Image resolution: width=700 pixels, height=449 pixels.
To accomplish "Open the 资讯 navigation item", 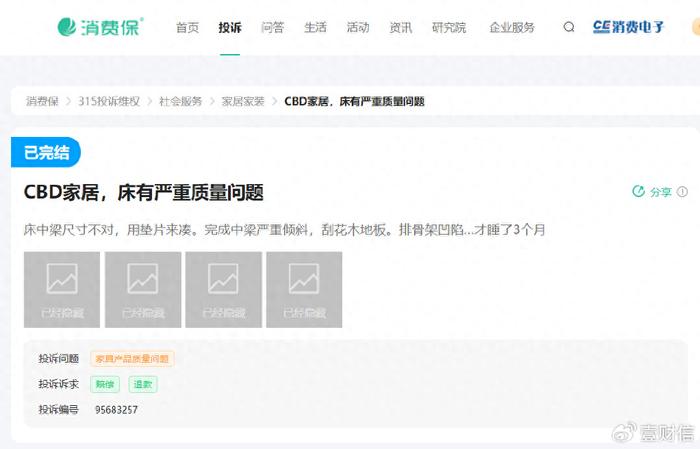I will click(401, 28).
